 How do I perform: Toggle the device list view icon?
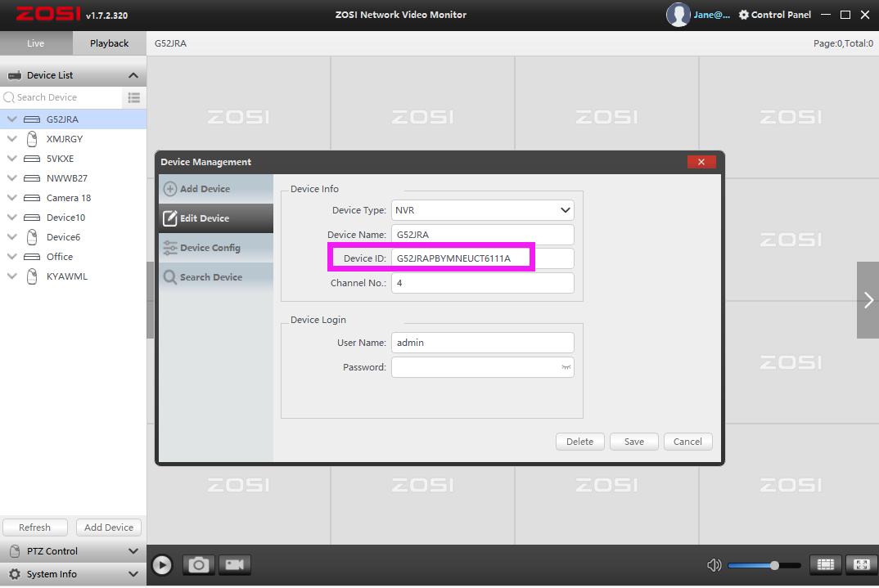click(x=134, y=97)
